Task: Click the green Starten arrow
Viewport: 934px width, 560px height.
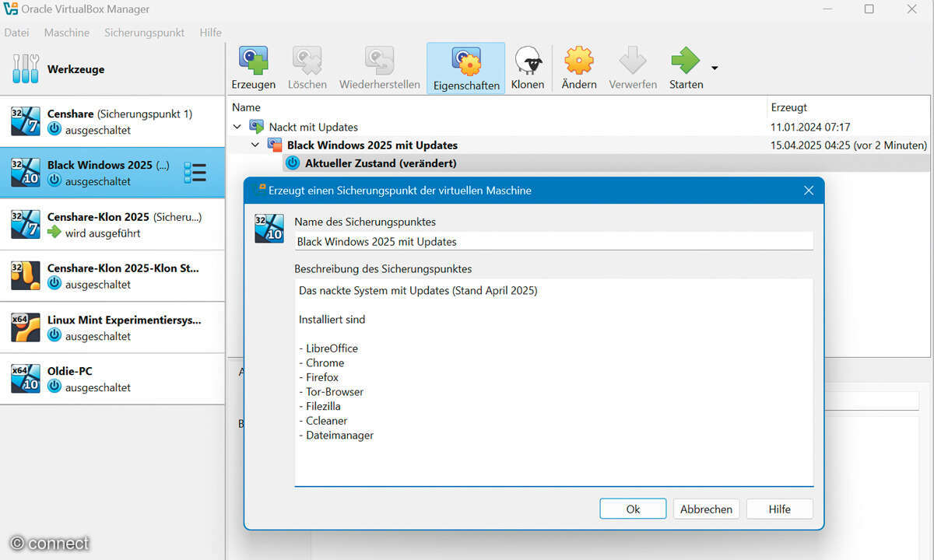Action: pos(686,61)
